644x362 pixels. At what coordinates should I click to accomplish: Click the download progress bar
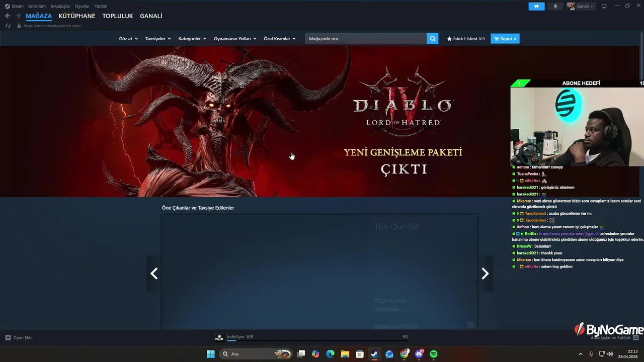317,340
